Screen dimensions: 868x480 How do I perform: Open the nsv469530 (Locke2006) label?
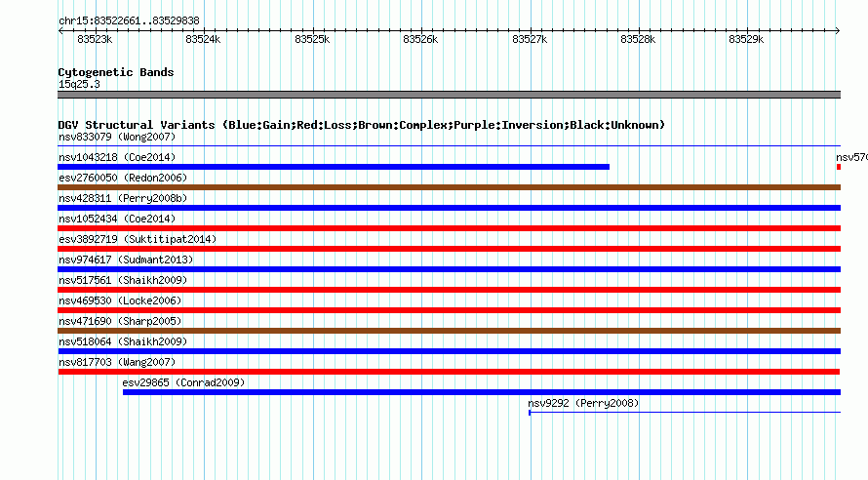120,300
